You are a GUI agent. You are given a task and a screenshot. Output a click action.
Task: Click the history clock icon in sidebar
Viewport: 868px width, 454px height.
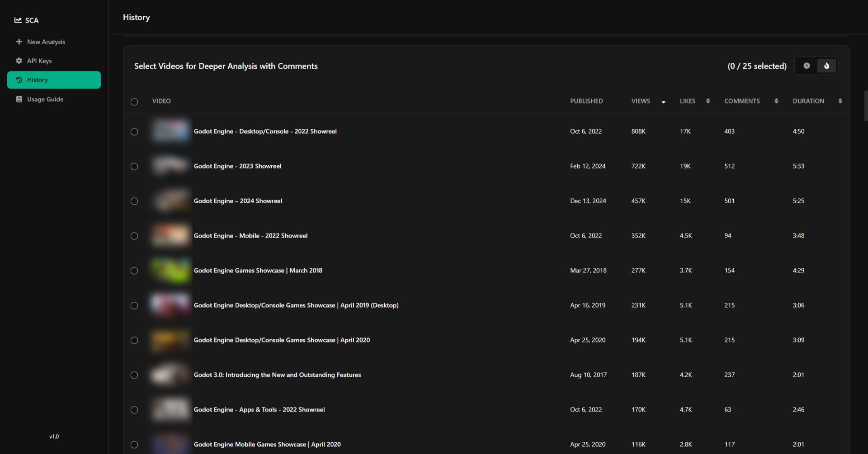tap(19, 80)
